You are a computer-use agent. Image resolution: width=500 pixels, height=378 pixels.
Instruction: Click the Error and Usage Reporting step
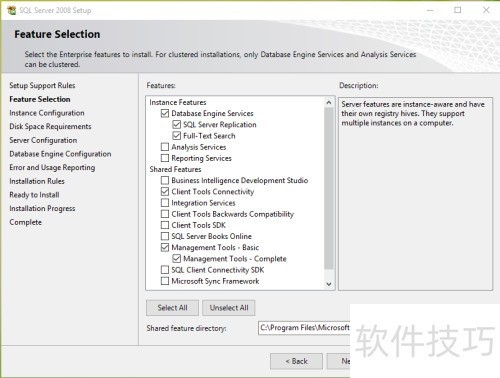52,167
